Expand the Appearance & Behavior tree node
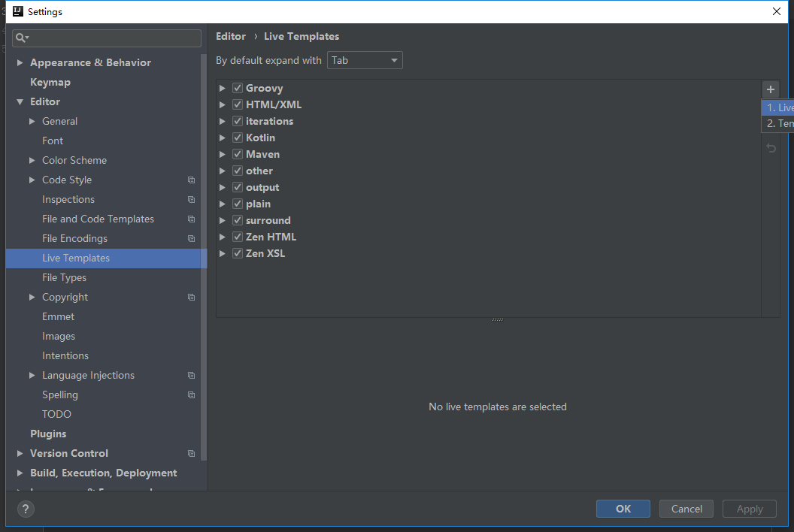Viewport: 794px width, 532px height. tap(20, 63)
